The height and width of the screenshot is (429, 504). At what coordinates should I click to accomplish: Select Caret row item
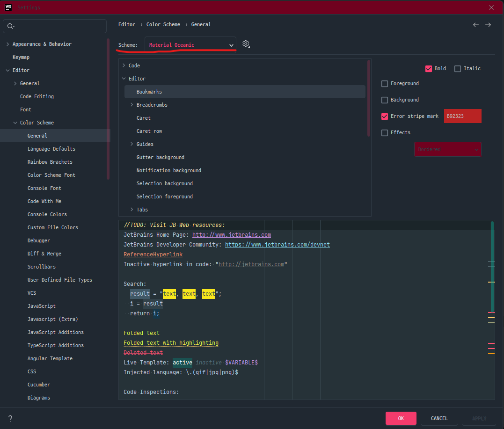pyautogui.click(x=149, y=131)
